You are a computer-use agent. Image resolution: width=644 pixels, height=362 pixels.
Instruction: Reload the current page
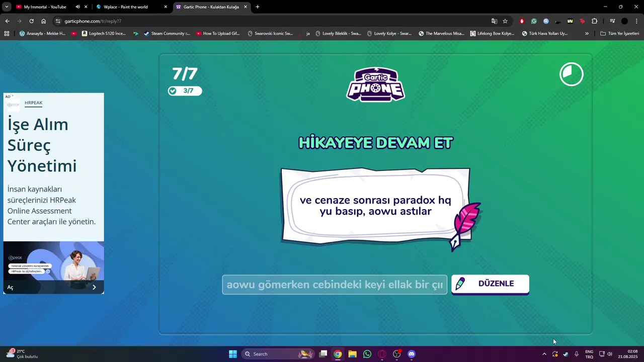tap(31, 21)
